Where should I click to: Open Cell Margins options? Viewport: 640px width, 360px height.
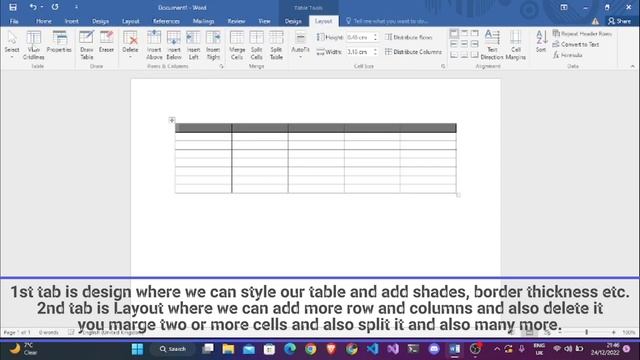pos(516,45)
